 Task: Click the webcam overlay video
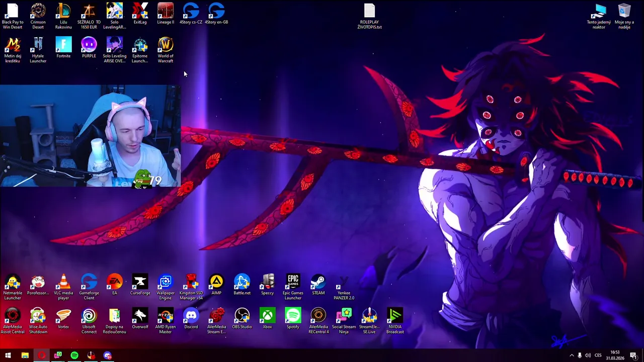[x=90, y=136]
